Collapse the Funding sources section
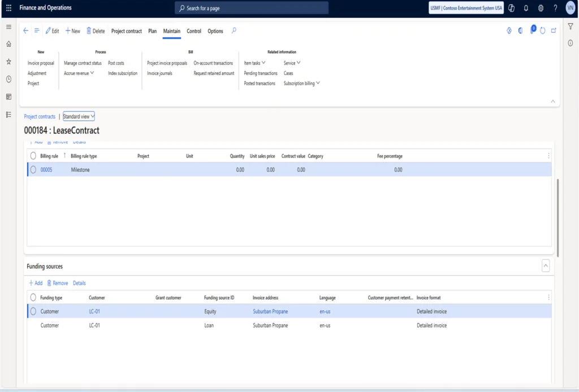The width and height of the screenshot is (579, 392). click(x=546, y=265)
